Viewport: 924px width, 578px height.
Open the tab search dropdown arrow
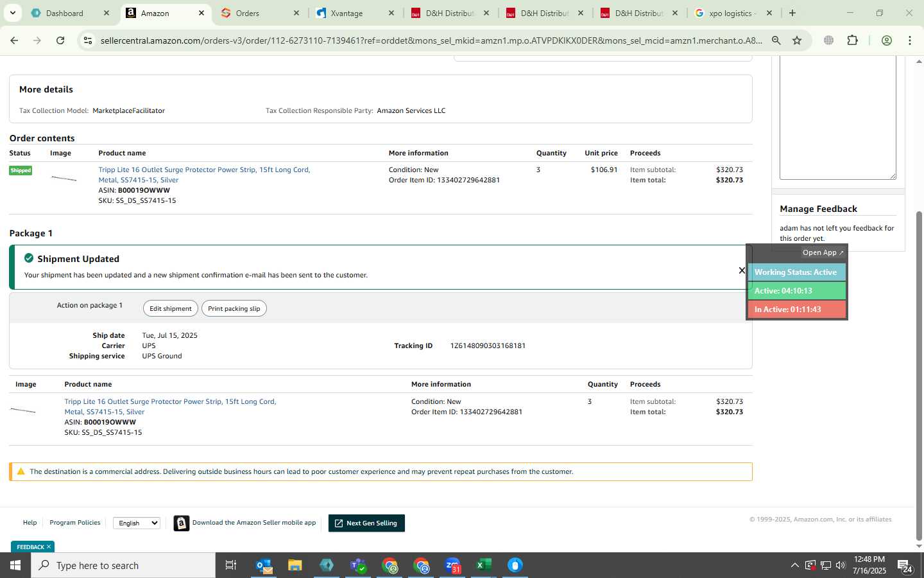[x=12, y=13]
